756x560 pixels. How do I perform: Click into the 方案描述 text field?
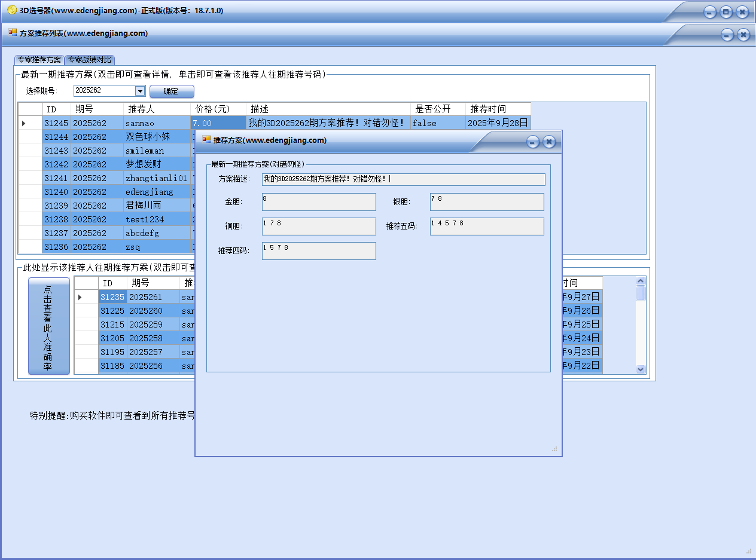[403, 179]
